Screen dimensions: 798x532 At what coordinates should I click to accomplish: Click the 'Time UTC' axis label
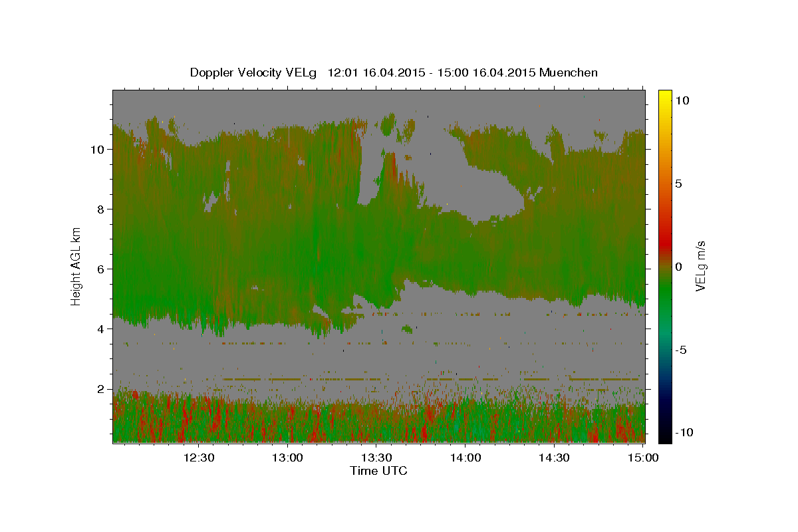tap(378, 471)
